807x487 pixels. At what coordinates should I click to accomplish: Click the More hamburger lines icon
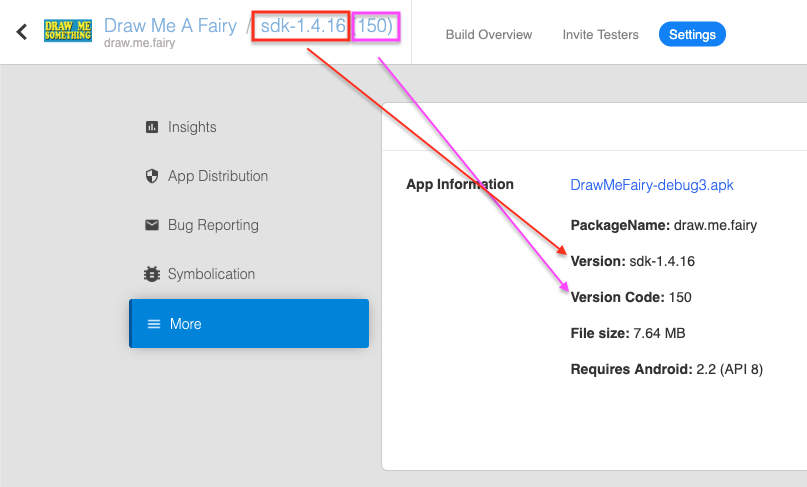click(x=153, y=324)
